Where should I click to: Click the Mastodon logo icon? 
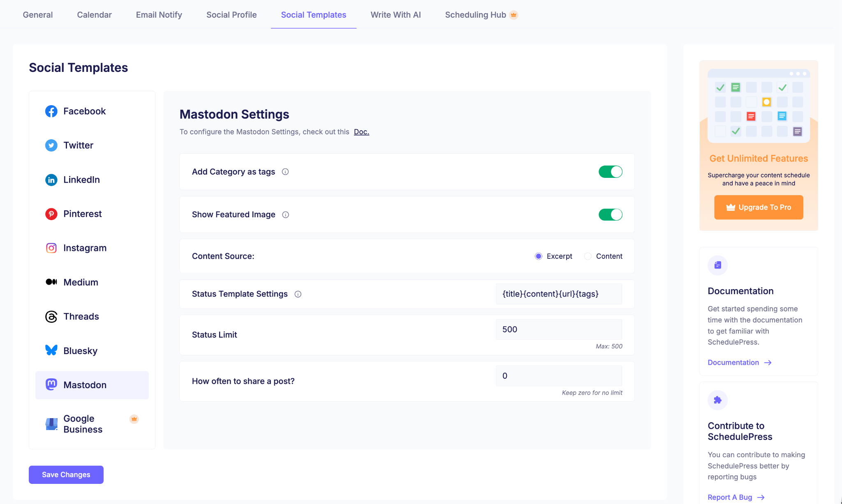51,384
